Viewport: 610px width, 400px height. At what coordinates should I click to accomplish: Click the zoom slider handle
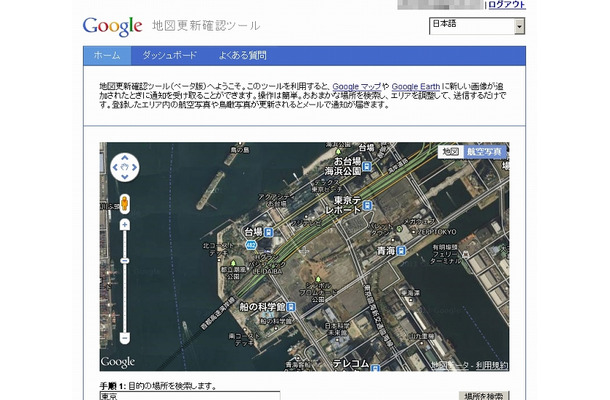click(x=125, y=261)
